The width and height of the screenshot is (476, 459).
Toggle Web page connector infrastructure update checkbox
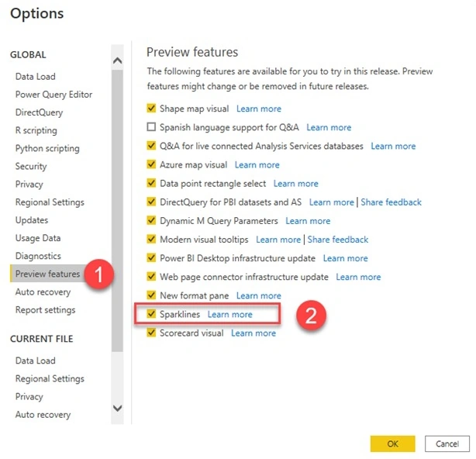(x=151, y=276)
